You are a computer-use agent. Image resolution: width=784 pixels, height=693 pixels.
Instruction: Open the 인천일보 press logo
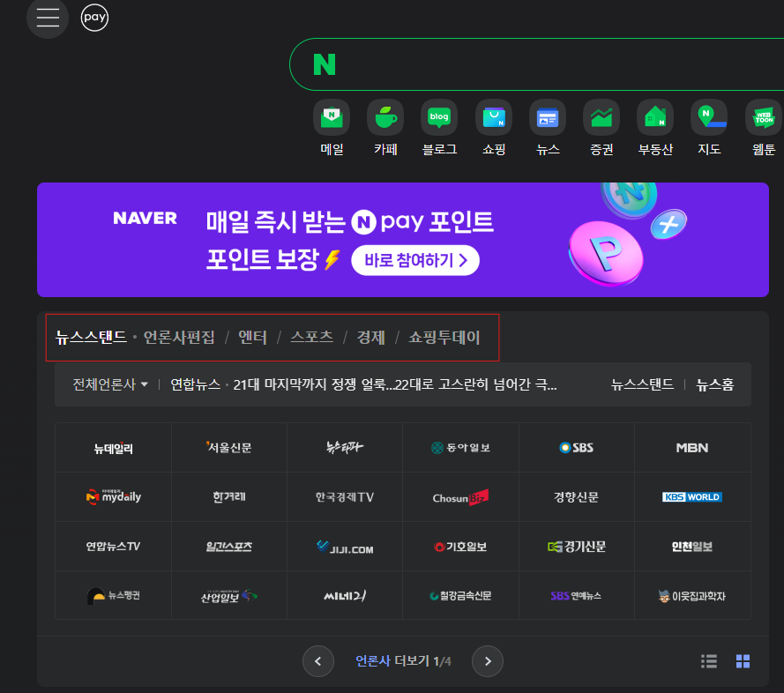point(692,547)
